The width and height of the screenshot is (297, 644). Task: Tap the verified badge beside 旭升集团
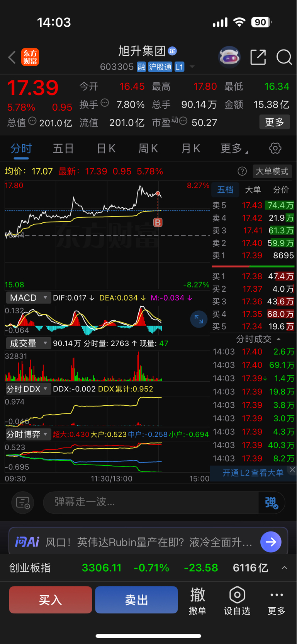[172, 51]
